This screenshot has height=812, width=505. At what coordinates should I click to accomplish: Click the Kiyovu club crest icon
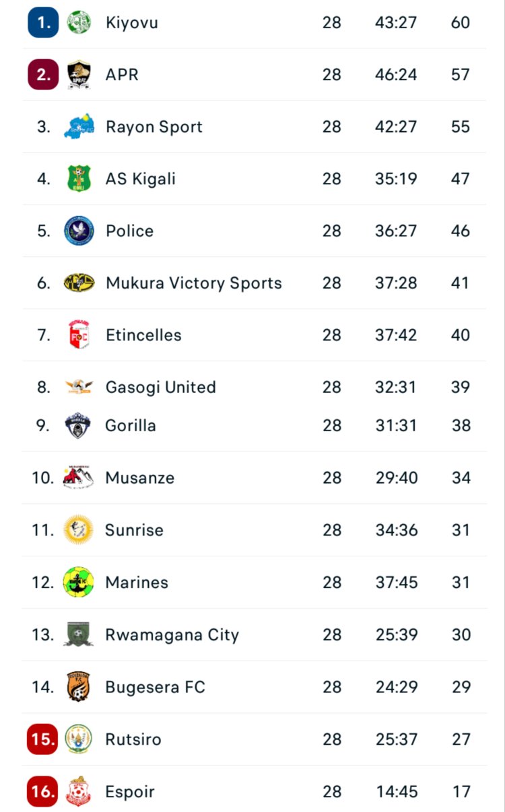79,22
